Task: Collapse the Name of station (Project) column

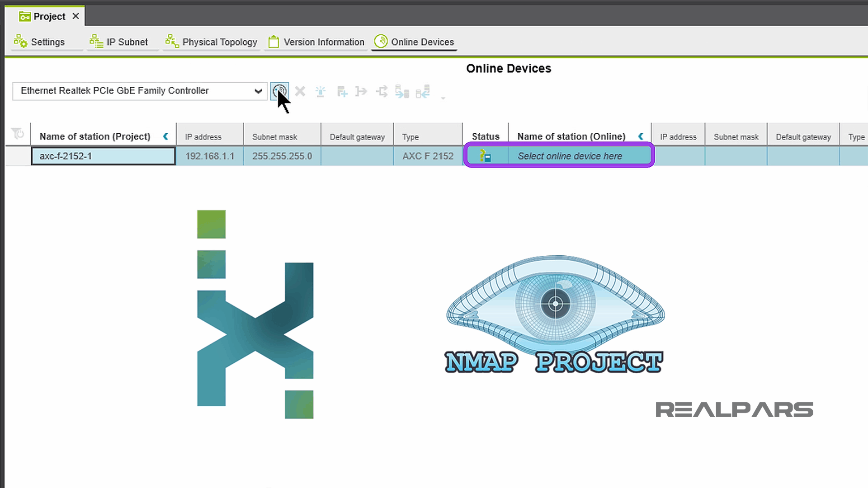Action: (165, 136)
